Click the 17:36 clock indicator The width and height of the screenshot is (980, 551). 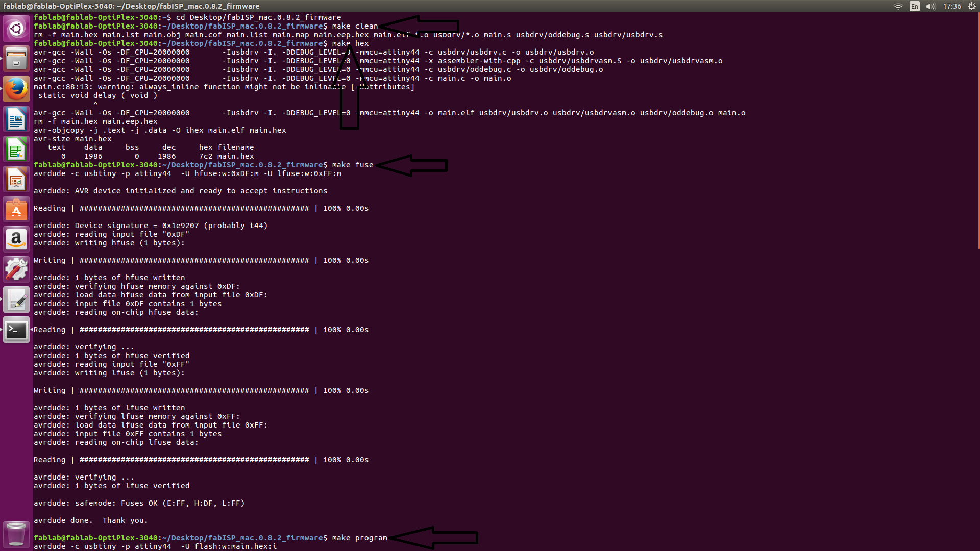click(952, 6)
